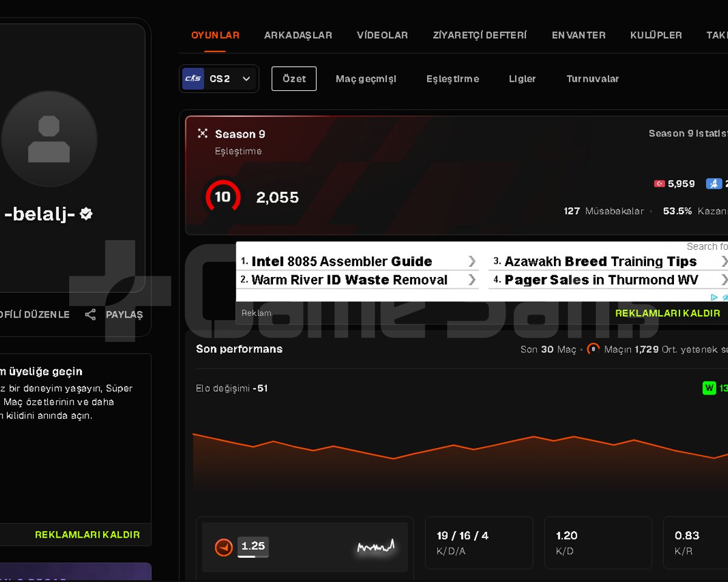Click the level 10 skill badge
Viewport: 728px width, 582px height.
(x=223, y=197)
